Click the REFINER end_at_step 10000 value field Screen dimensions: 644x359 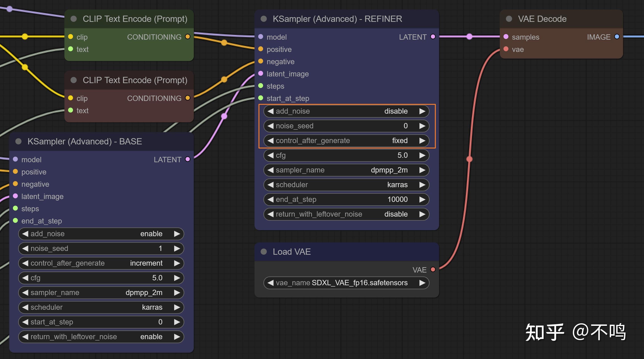click(346, 199)
